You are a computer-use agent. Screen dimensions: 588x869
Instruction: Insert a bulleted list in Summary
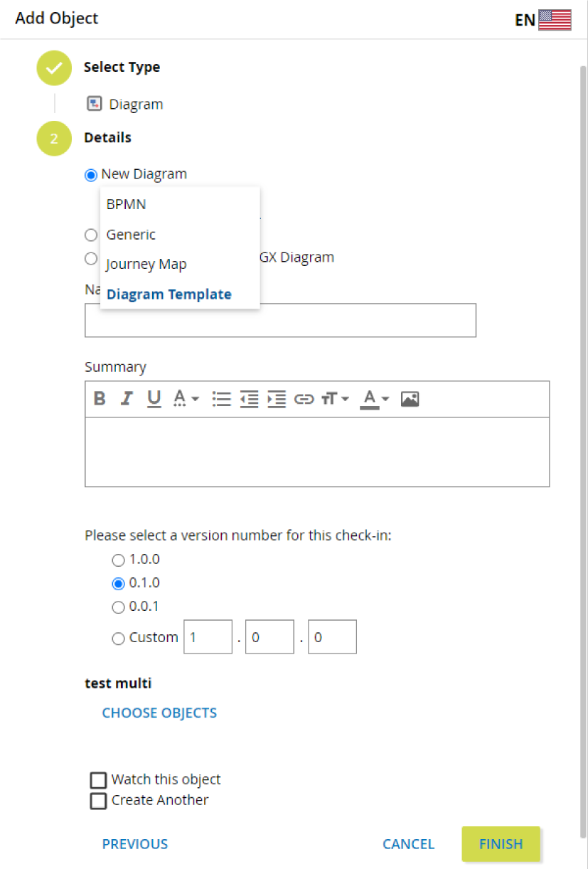point(222,399)
